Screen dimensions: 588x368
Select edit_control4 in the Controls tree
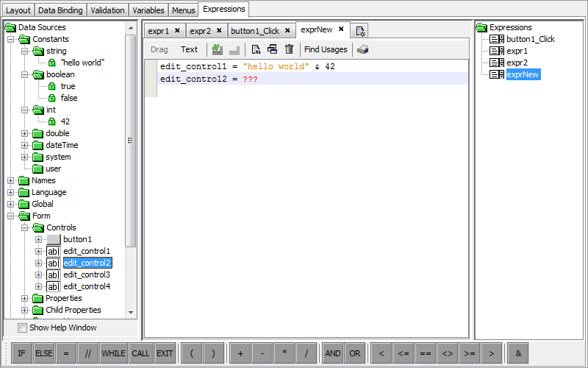click(86, 286)
